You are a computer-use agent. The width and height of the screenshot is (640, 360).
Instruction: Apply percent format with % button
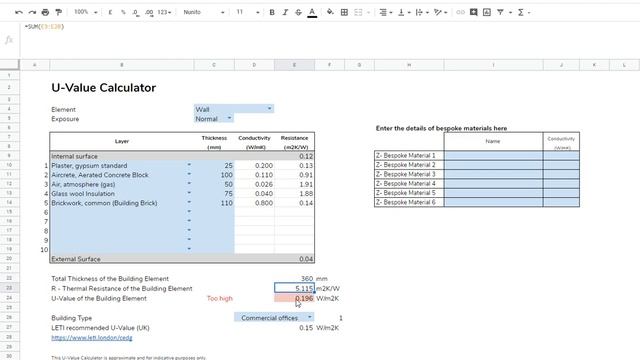(x=123, y=12)
